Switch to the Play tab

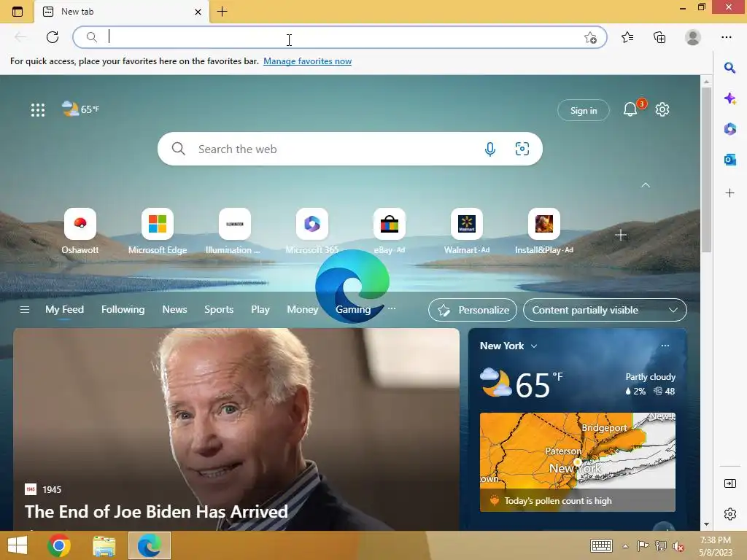pos(260,309)
